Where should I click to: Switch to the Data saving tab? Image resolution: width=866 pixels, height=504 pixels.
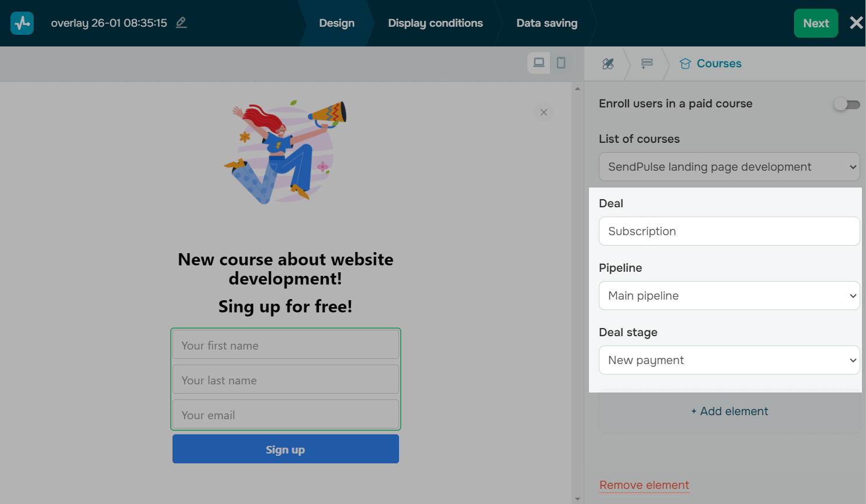(547, 23)
